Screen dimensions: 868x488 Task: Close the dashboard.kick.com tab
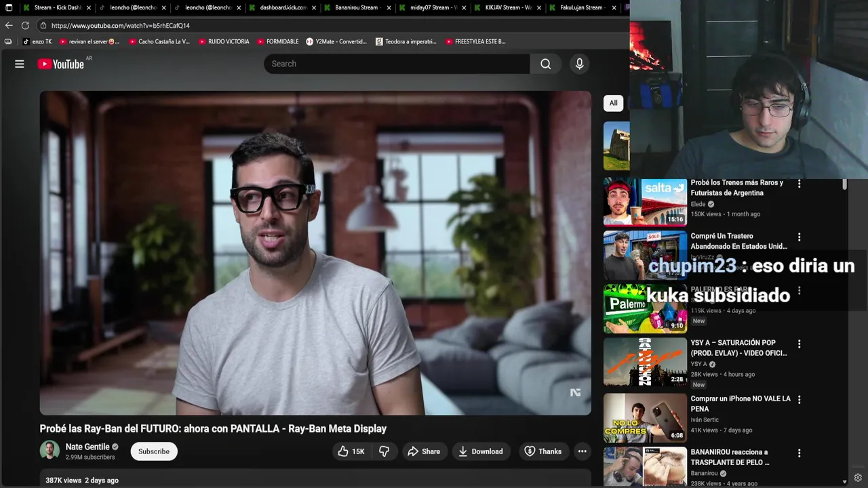(x=314, y=8)
